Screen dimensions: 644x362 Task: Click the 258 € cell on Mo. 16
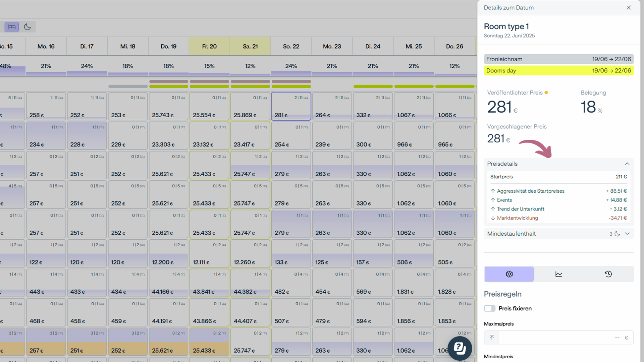click(46, 106)
